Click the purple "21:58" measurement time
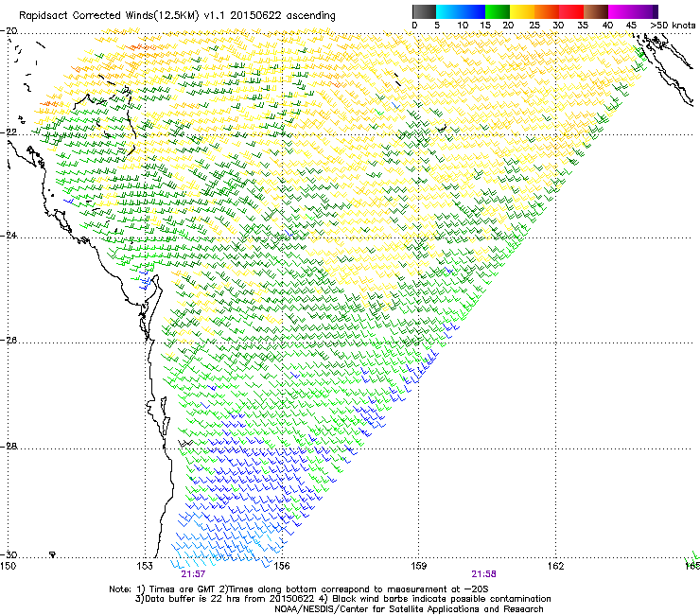This screenshot has height=615, width=700. pos(484,574)
